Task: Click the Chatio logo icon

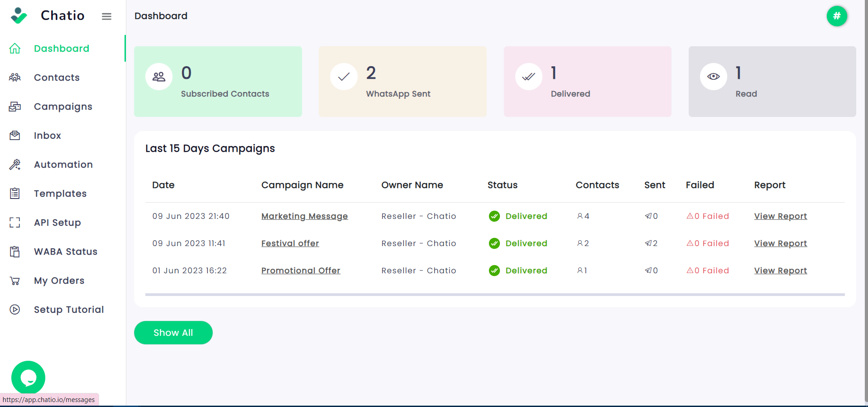Action: (x=19, y=15)
